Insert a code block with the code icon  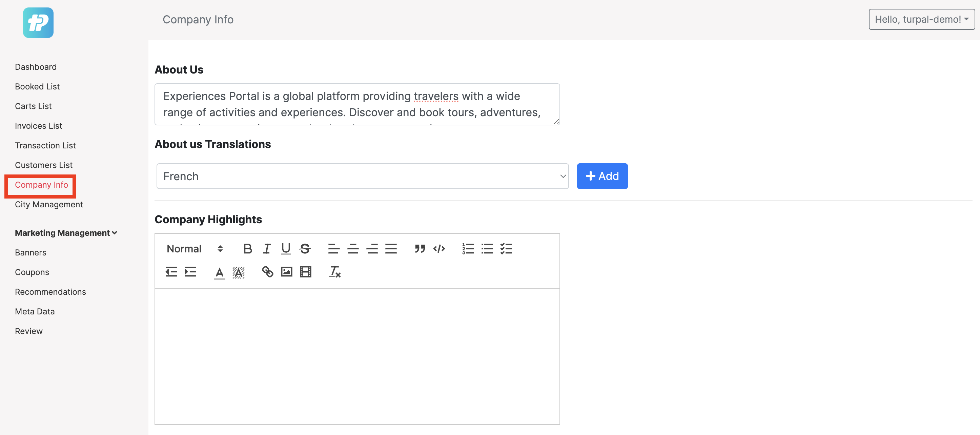439,249
